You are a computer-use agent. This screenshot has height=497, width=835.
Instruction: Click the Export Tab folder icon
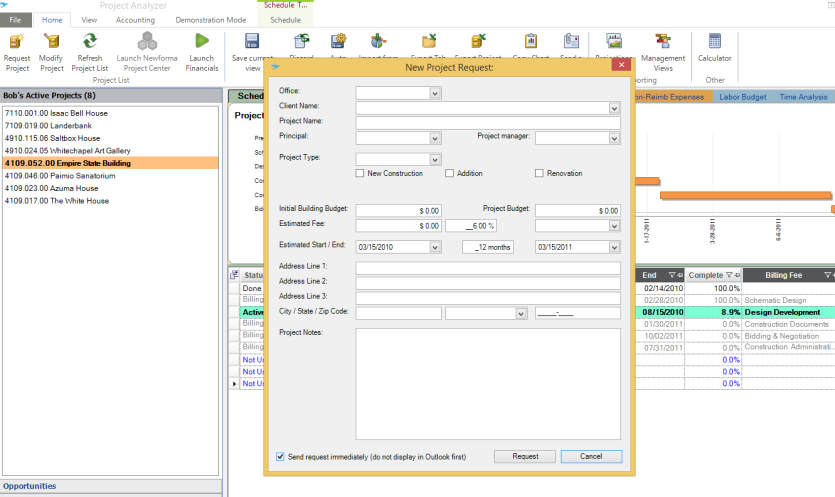429,42
